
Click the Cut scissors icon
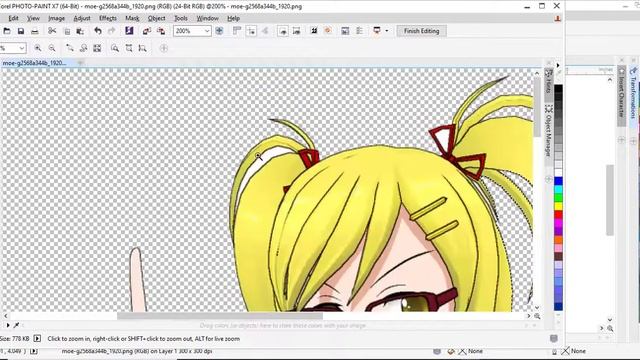(x=52, y=31)
